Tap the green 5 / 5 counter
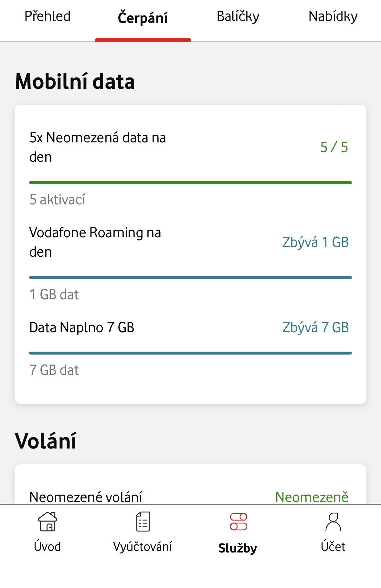Screen dimensions: 381x588 click(334, 147)
